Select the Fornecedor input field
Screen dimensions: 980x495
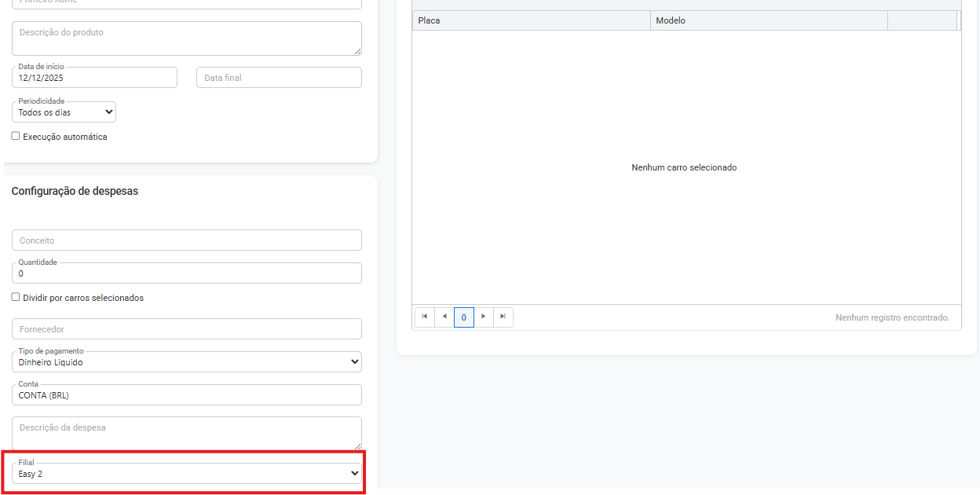[x=187, y=329]
